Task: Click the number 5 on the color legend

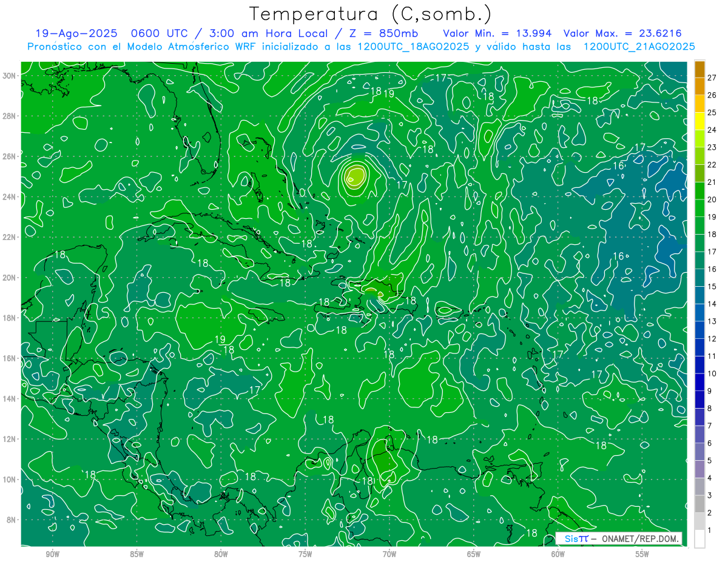Action: (x=709, y=461)
